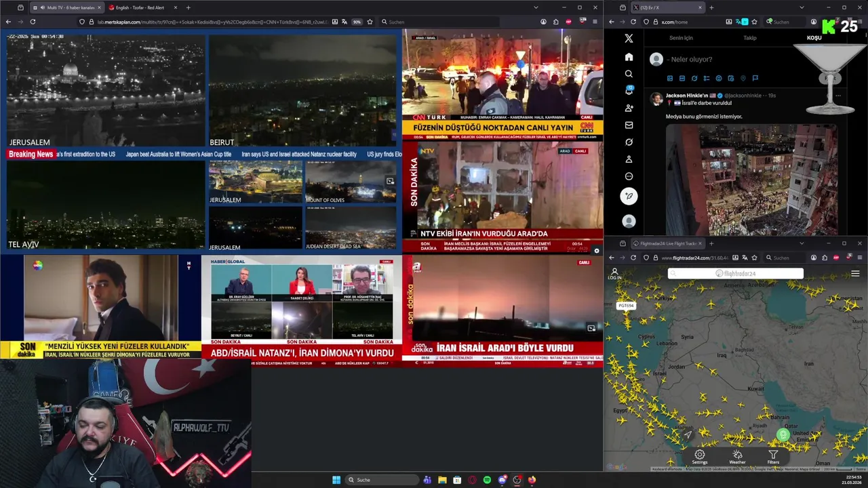The height and width of the screenshot is (488, 868).
Task: Open Spotify from taskbar
Action: click(487, 480)
